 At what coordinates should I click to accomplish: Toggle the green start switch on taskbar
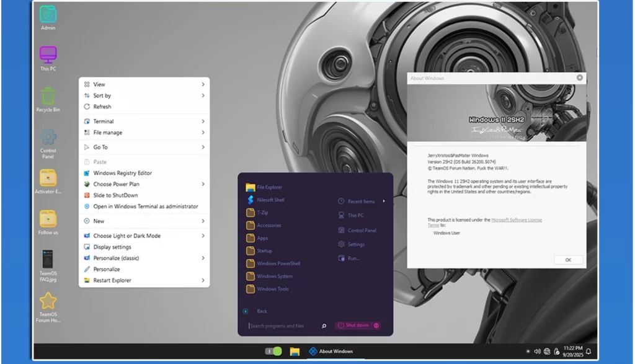[273, 352]
